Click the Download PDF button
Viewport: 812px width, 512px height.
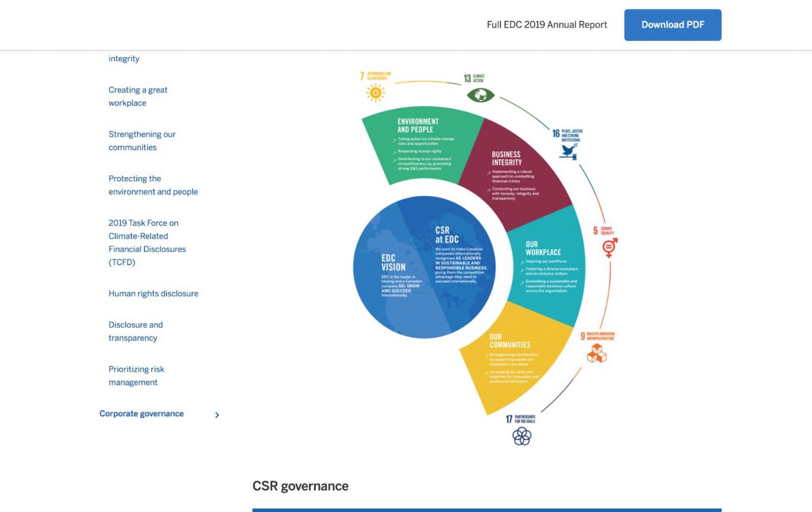(x=672, y=25)
